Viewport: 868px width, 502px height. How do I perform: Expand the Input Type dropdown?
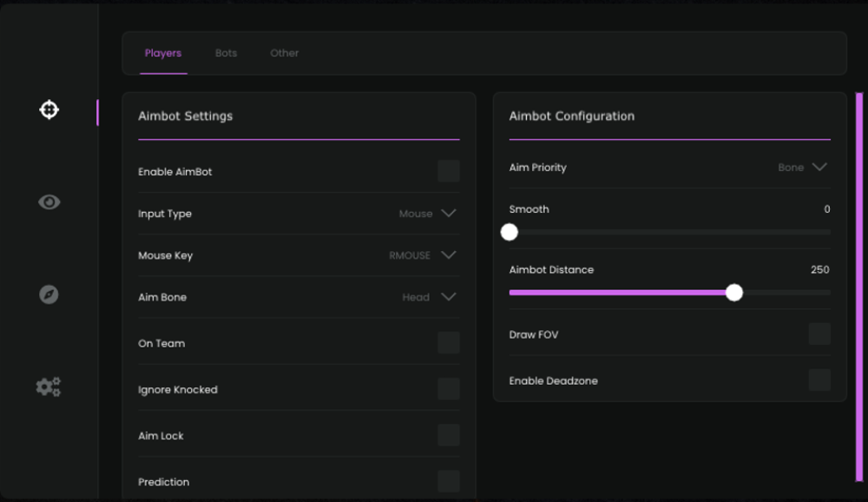(448, 214)
